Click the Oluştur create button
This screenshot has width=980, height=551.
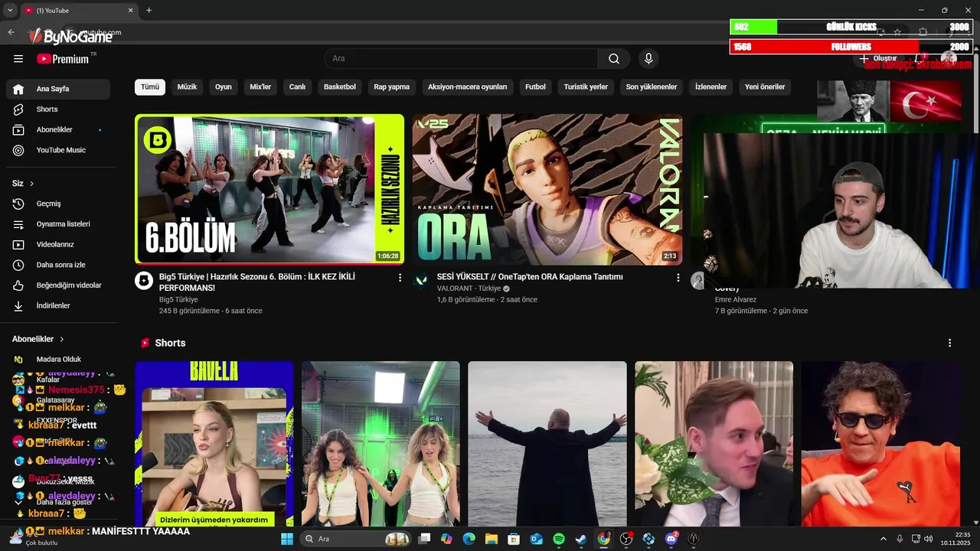878,59
